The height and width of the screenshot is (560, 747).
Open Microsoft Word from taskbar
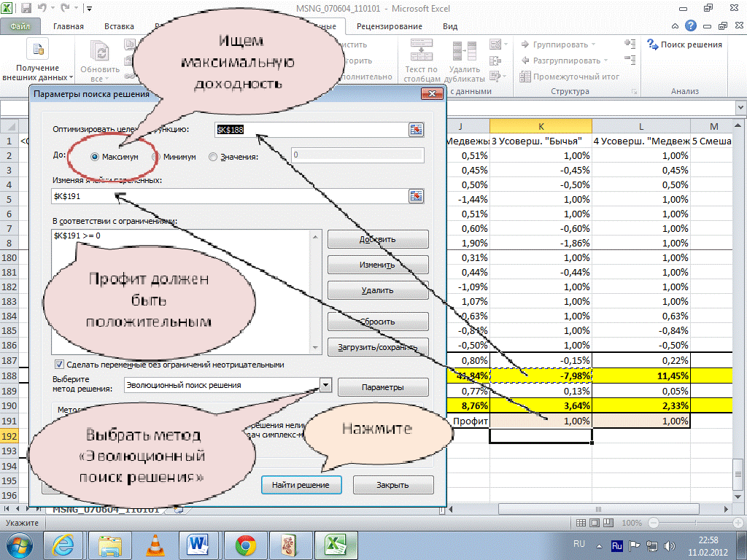[198, 545]
